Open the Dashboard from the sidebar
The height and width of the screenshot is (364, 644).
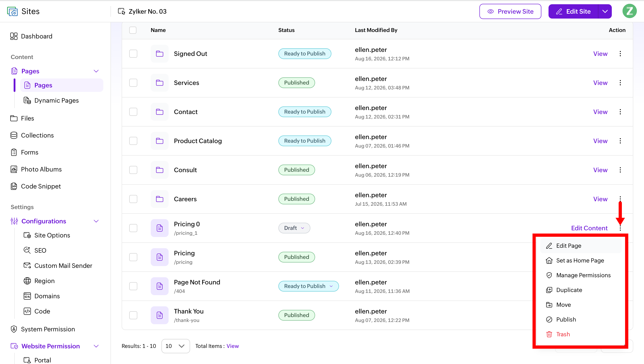(31, 36)
